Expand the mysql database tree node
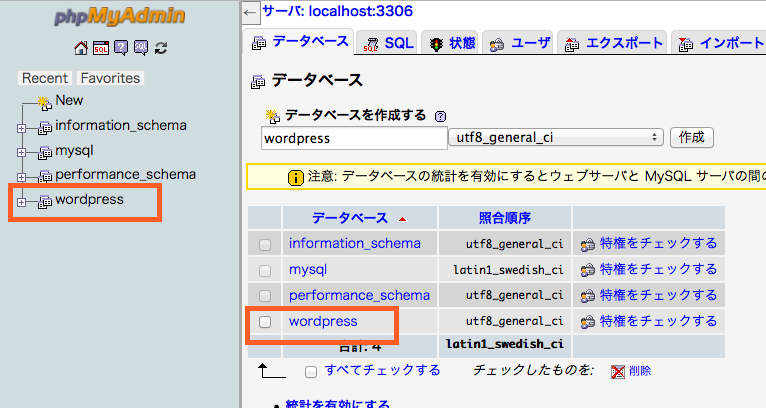This screenshot has width=766, height=408. click(x=21, y=153)
